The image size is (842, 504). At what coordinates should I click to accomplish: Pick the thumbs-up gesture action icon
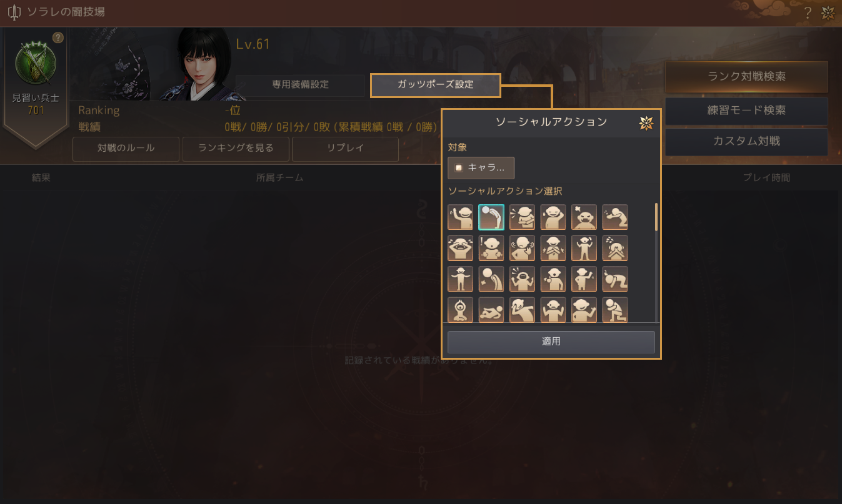[553, 279]
